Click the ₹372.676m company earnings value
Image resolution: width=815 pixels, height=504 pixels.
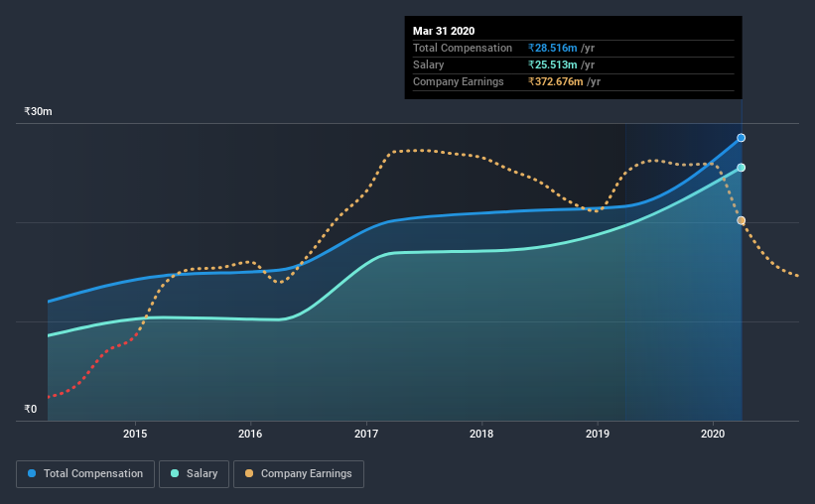pyautogui.click(x=556, y=81)
